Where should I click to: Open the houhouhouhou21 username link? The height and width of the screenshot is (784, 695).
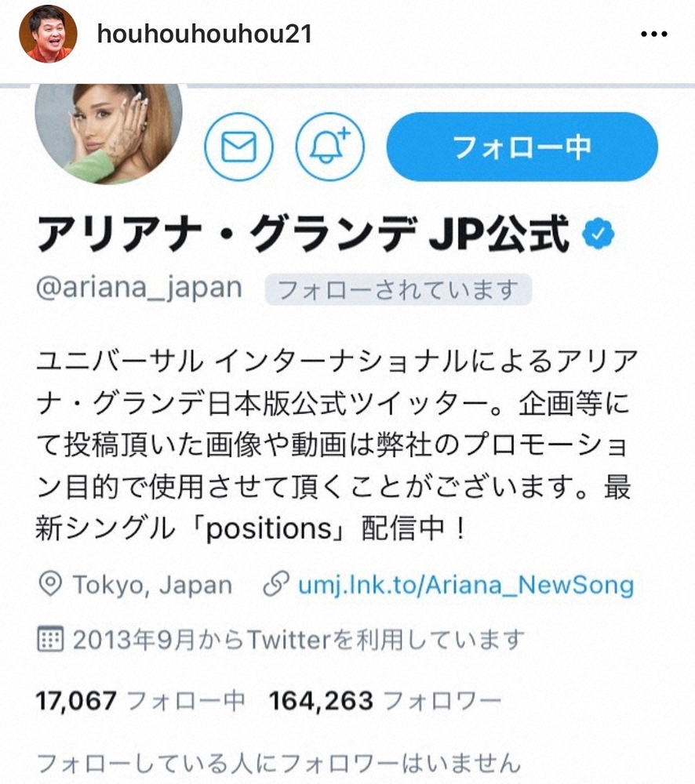[205, 34]
